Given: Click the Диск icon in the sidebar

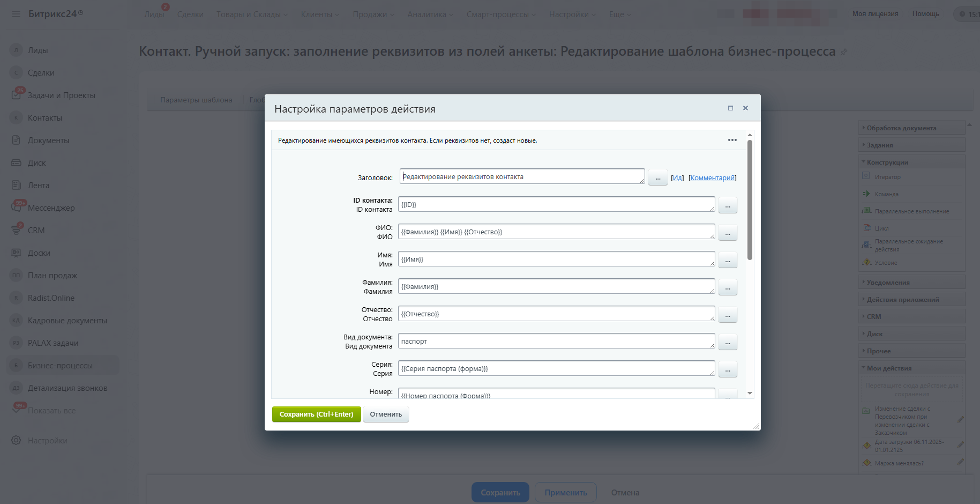Looking at the screenshot, I should 17,163.
